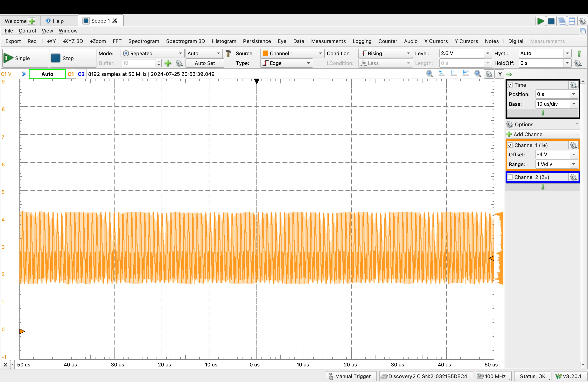Click the vertical measure tool icon above plot

[454, 74]
